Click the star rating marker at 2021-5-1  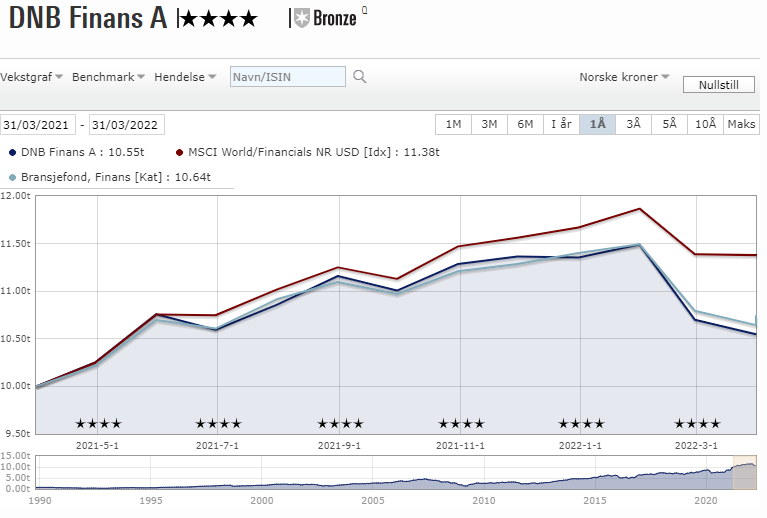(98, 424)
